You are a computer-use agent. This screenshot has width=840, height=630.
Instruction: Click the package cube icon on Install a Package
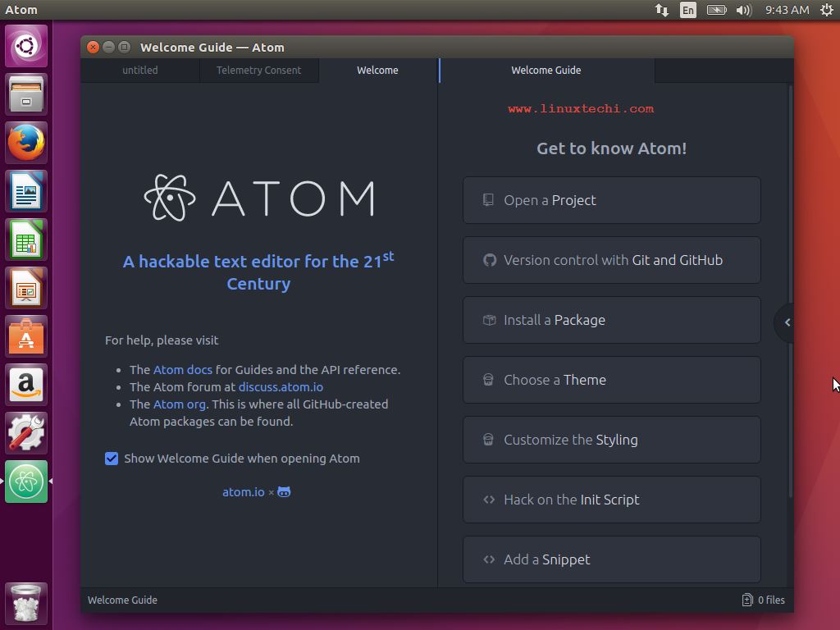[489, 320]
